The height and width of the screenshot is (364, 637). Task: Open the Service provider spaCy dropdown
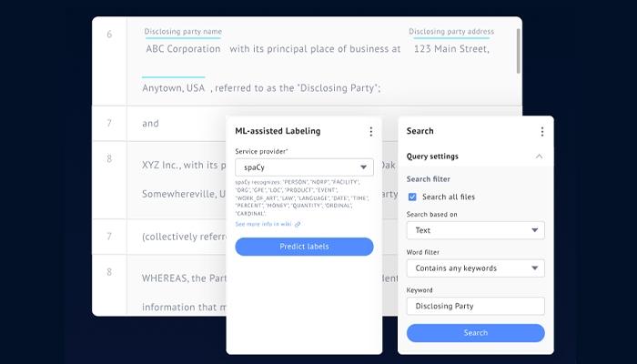tap(304, 167)
